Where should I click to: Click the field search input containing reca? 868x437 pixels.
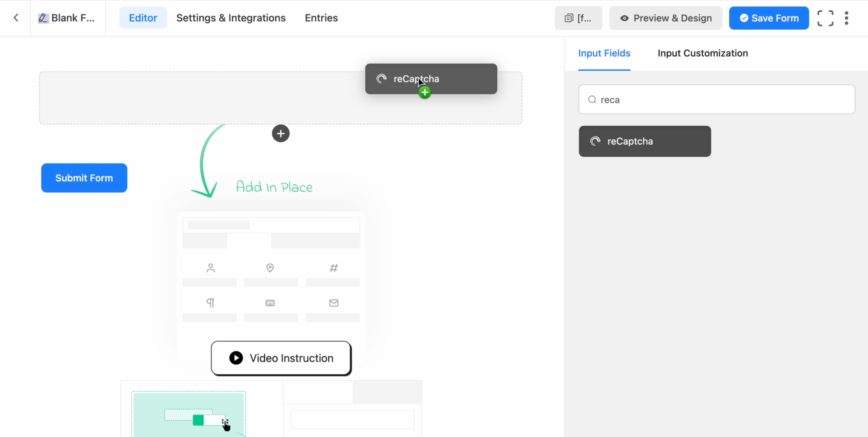point(716,99)
